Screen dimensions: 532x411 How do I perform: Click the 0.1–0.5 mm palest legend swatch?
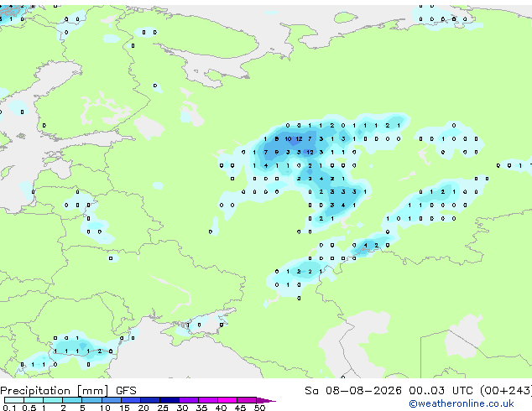(14, 400)
